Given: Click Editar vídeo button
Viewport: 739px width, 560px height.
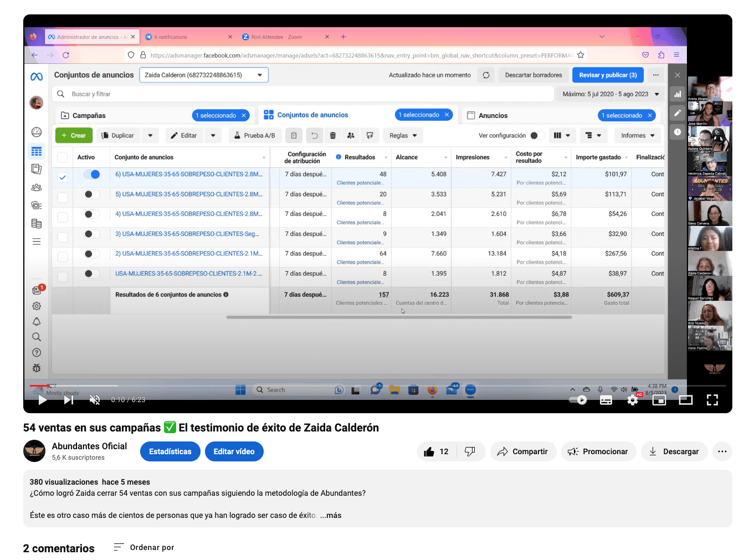Looking at the screenshot, I should [x=234, y=451].
